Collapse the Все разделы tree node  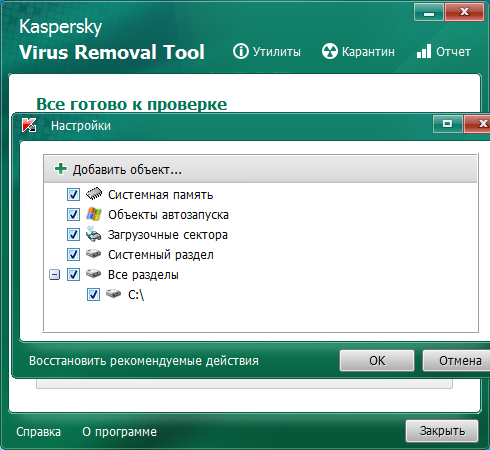(x=54, y=275)
